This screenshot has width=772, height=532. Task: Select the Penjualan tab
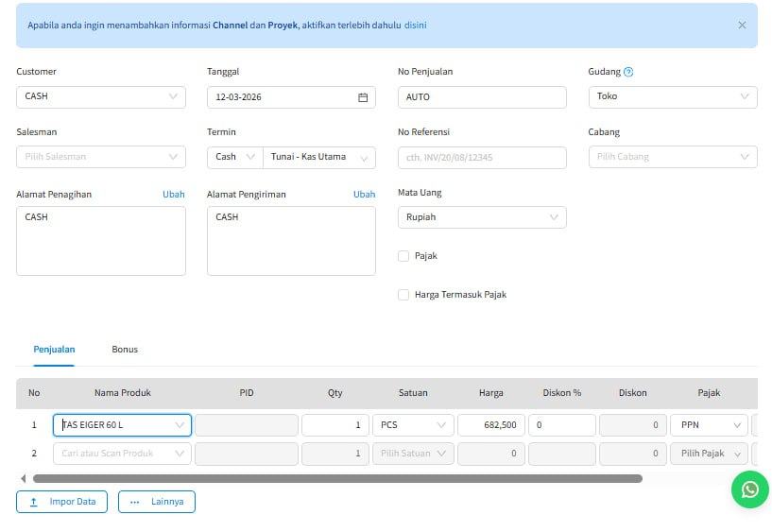(54, 350)
